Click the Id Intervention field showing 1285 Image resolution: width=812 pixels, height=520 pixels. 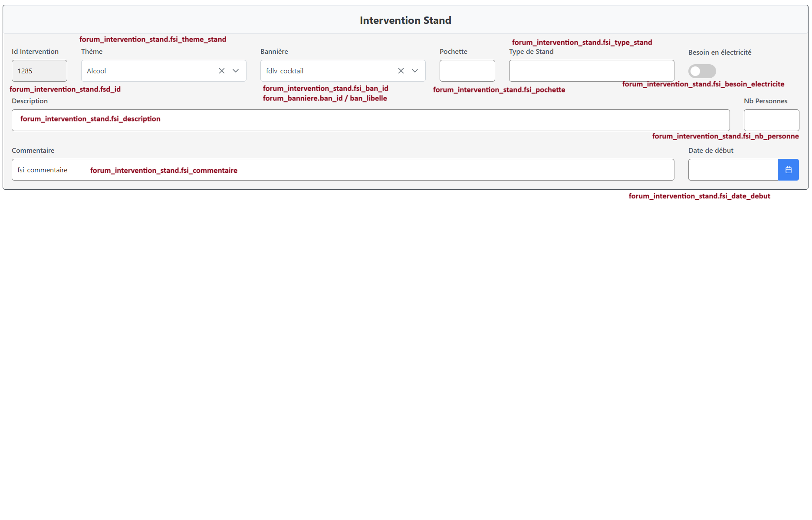pyautogui.click(x=39, y=71)
